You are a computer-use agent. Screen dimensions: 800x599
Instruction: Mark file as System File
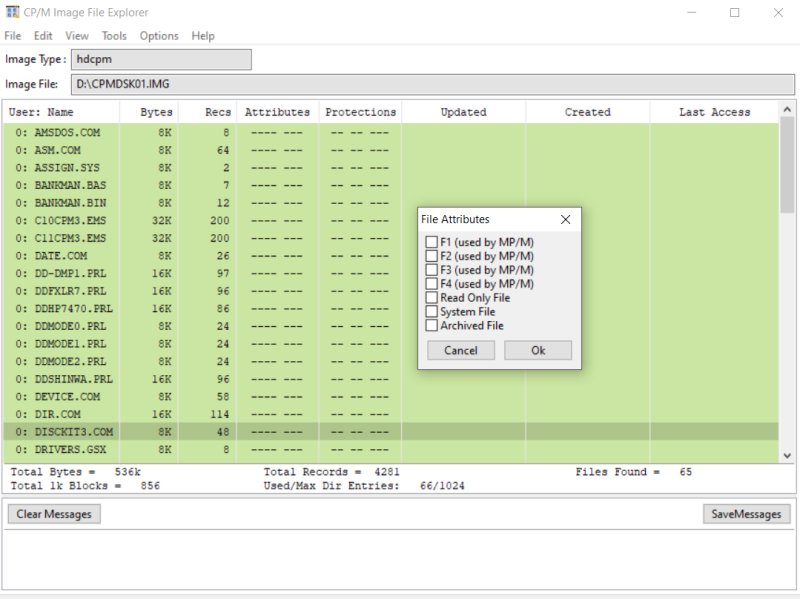point(432,312)
